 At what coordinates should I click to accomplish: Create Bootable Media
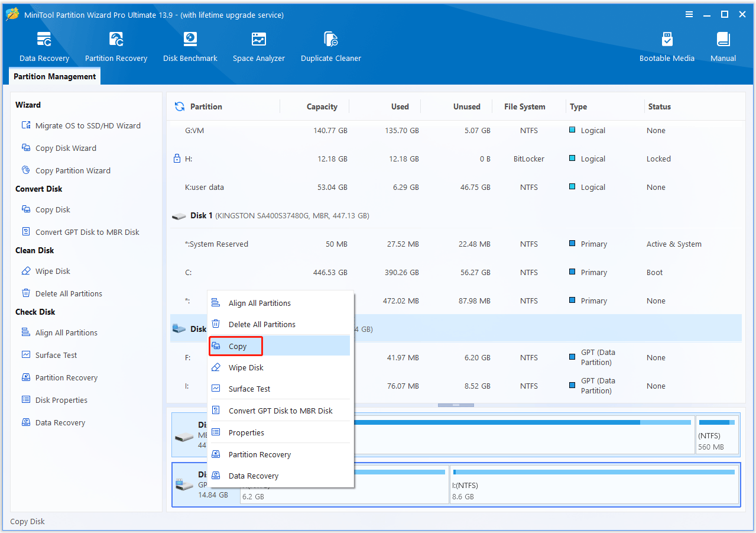[667, 47]
